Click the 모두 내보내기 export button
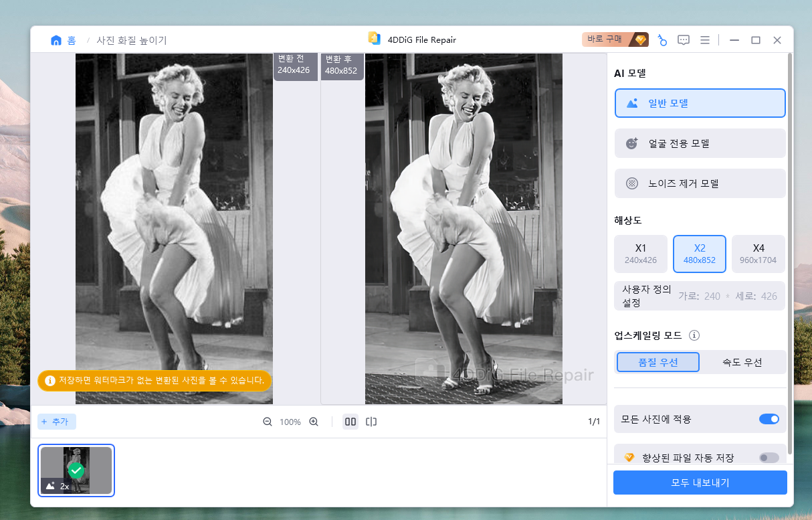Image resolution: width=812 pixels, height=520 pixels. (x=700, y=483)
